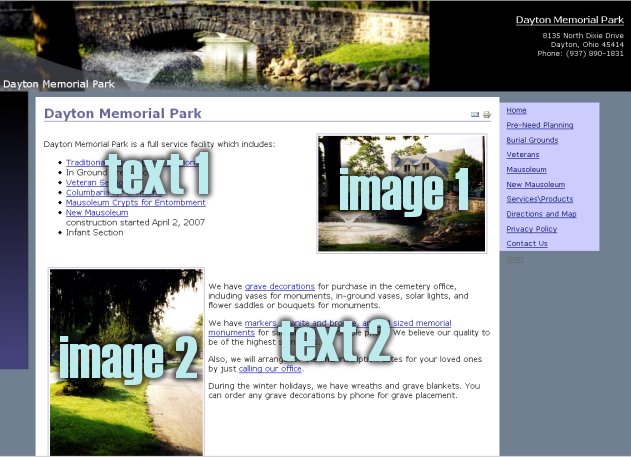The width and height of the screenshot is (631, 457).
Task: View the Privacy Policy
Action: click(532, 228)
